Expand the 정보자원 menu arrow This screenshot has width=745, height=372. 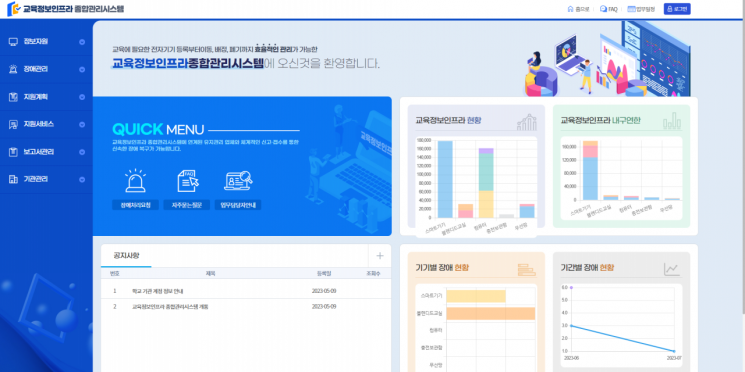point(82,42)
